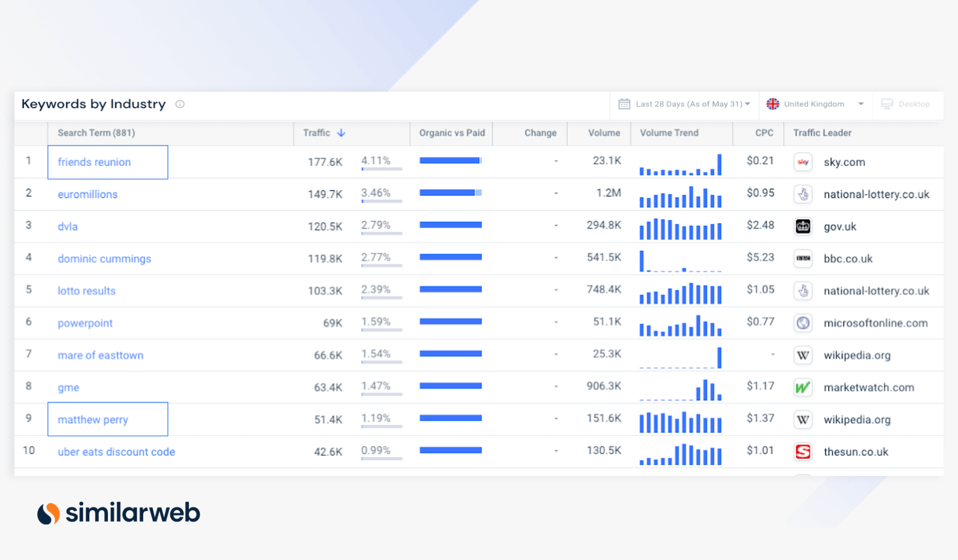Click the mare of easttown volume trend chart

(x=681, y=357)
